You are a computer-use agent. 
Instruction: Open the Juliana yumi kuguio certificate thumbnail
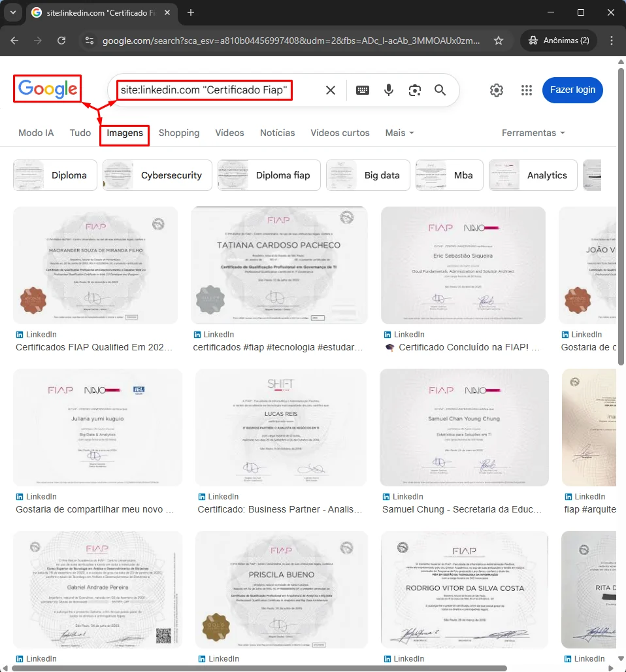pos(98,428)
